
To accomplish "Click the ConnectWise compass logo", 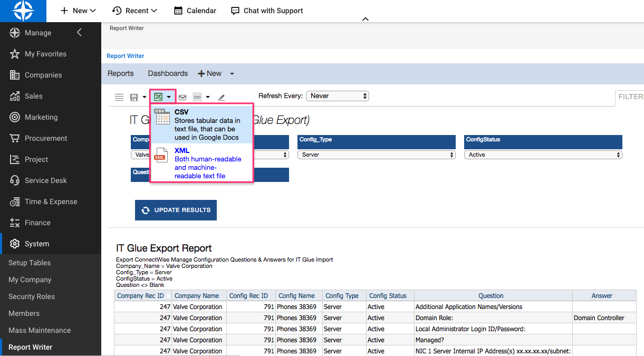I will (x=23, y=11).
